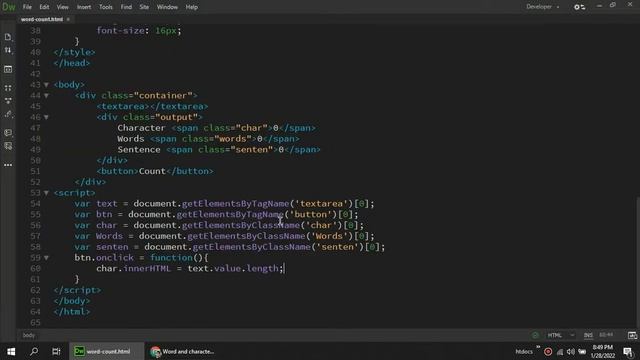
Task: Open the Insert menu
Action: 84,7
